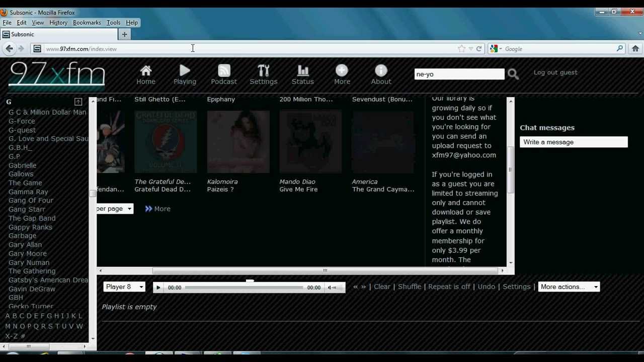Open the Help menu
The width and height of the screenshot is (644, 362).
(132, 23)
